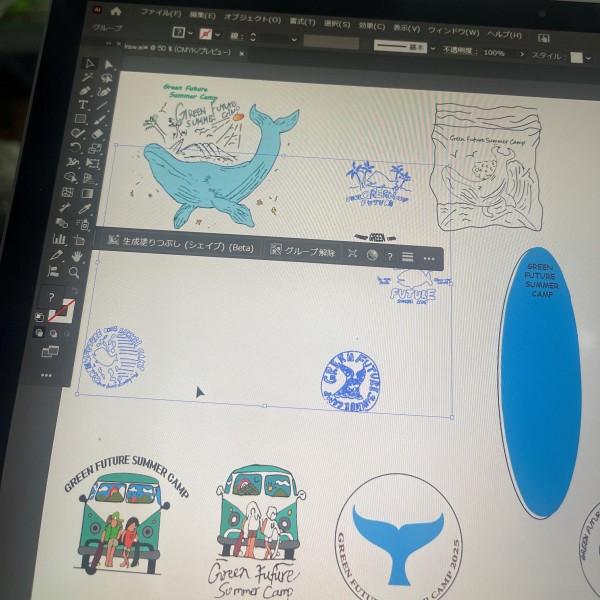Select the Curvature tool
600x600 pixels.
[x=104, y=92]
